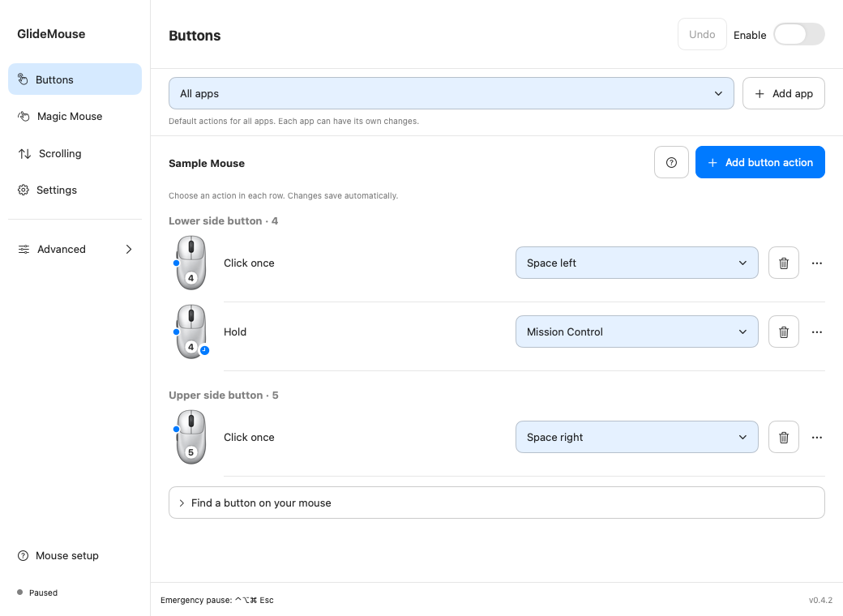Screen dimensions: 843x616
Task: Open the Space left action dropdown
Action: click(x=636, y=263)
